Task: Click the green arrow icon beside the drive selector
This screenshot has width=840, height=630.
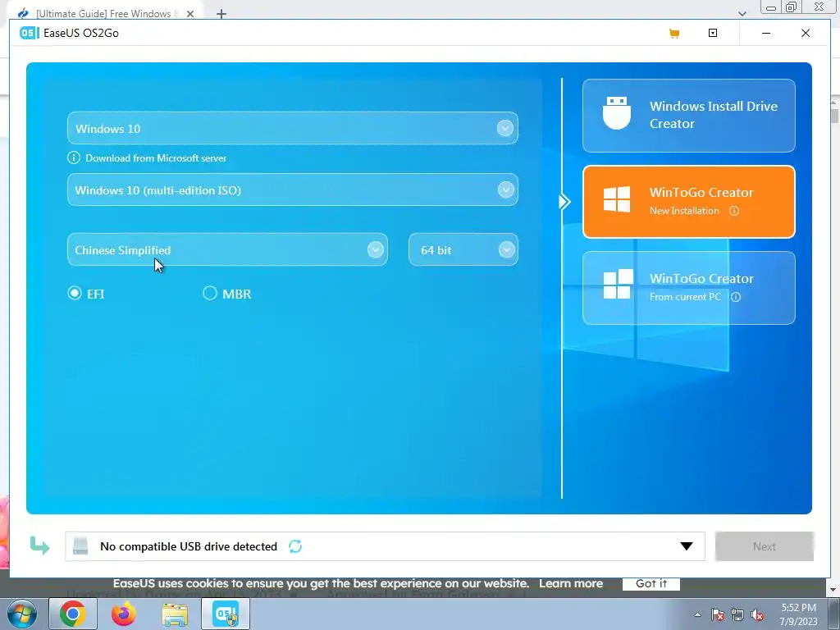Action: 39,546
